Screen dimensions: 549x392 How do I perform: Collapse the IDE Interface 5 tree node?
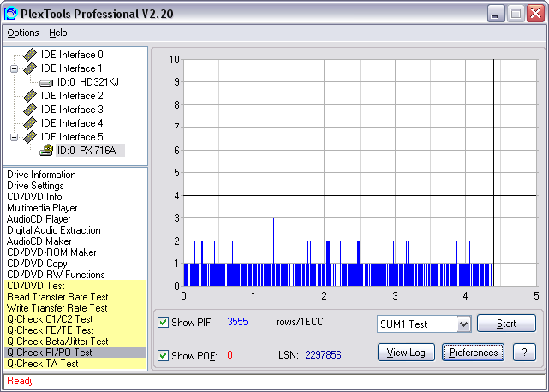(x=14, y=137)
